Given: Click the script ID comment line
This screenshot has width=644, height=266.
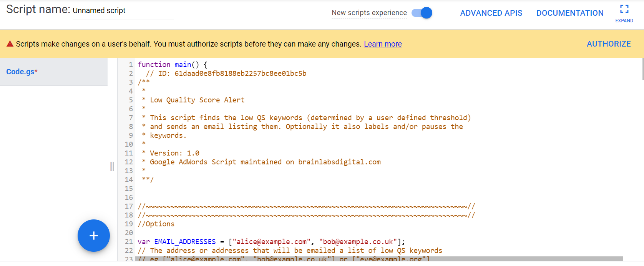Looking at the screenshot, I should [x=226, y=73].
